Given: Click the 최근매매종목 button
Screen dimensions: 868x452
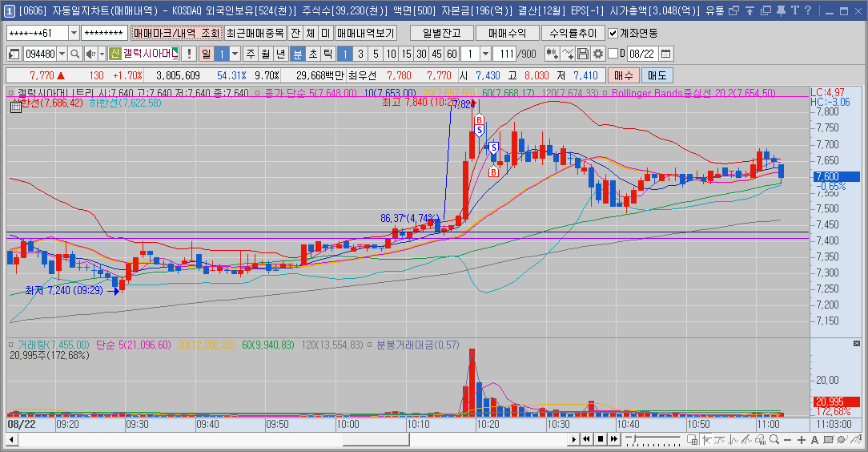Looking at the screenshot, I should (x=255, y=33).
